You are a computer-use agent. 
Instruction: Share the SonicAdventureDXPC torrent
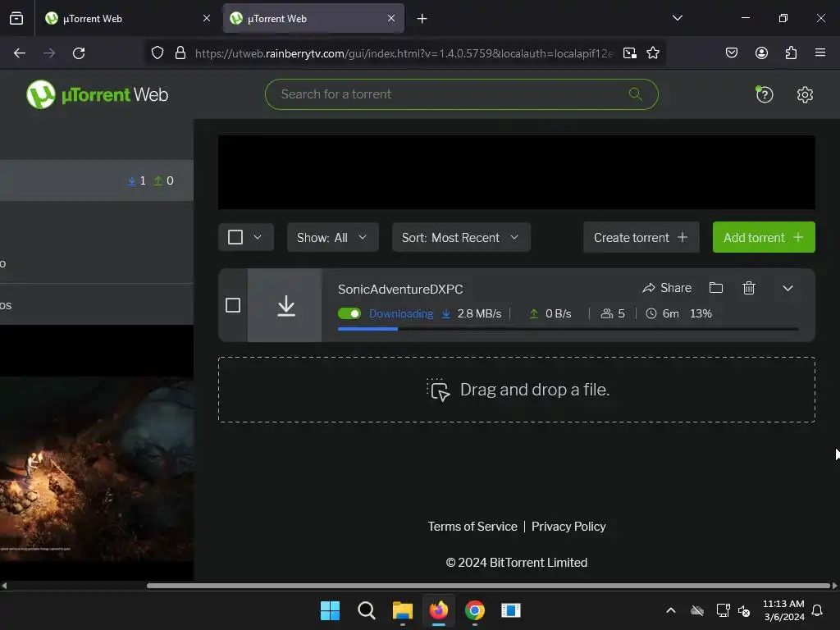coord(667,288)
